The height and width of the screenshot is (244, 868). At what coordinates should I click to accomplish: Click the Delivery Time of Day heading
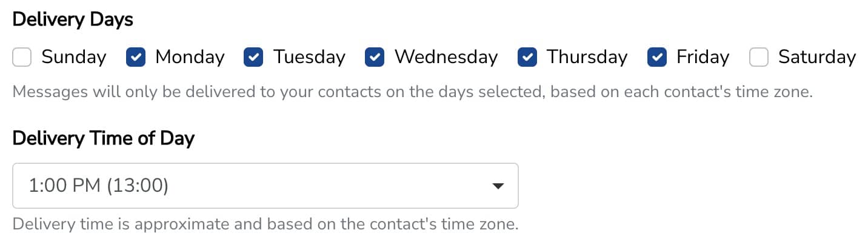(103, 138)
